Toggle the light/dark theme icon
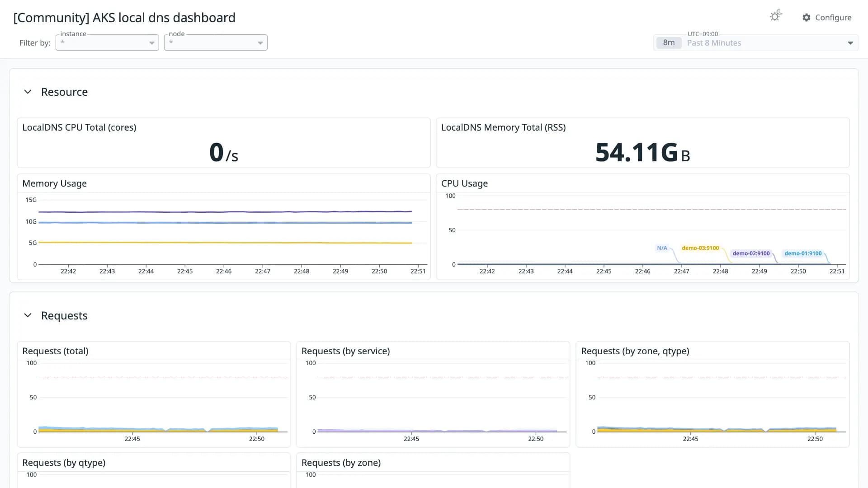 (x=776, y=16)
